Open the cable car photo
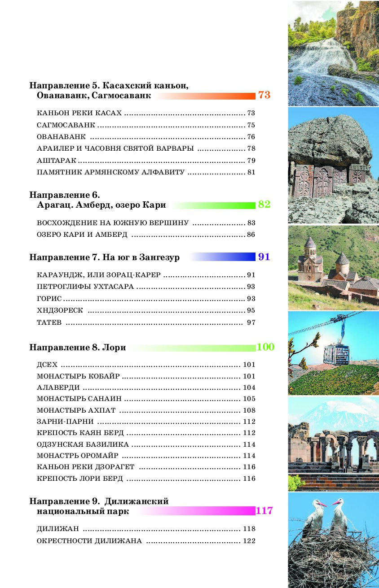The image size is (379, 588). pyautogui.click(x=333, y=353)
